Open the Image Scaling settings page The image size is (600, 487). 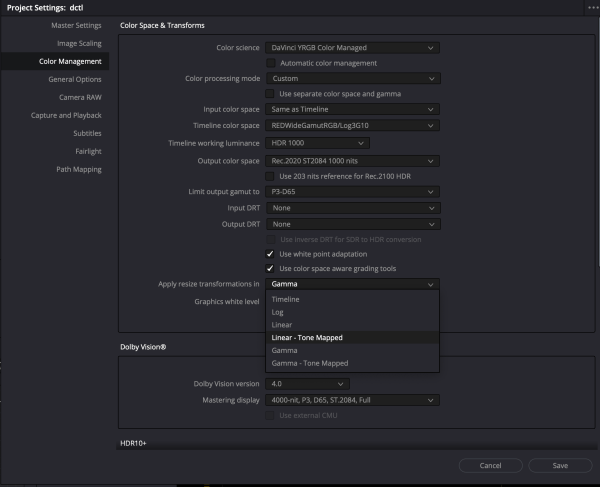[78, 43]
